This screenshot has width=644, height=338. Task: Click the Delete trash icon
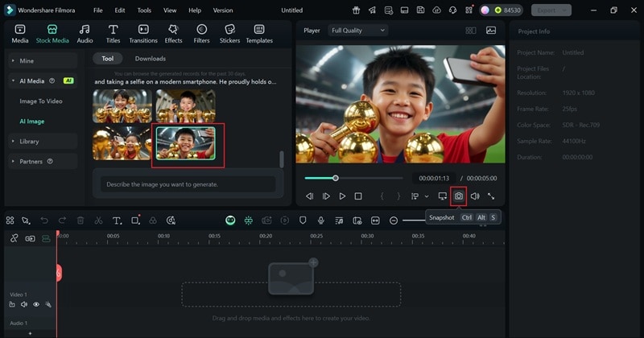(x=80, y=221)
